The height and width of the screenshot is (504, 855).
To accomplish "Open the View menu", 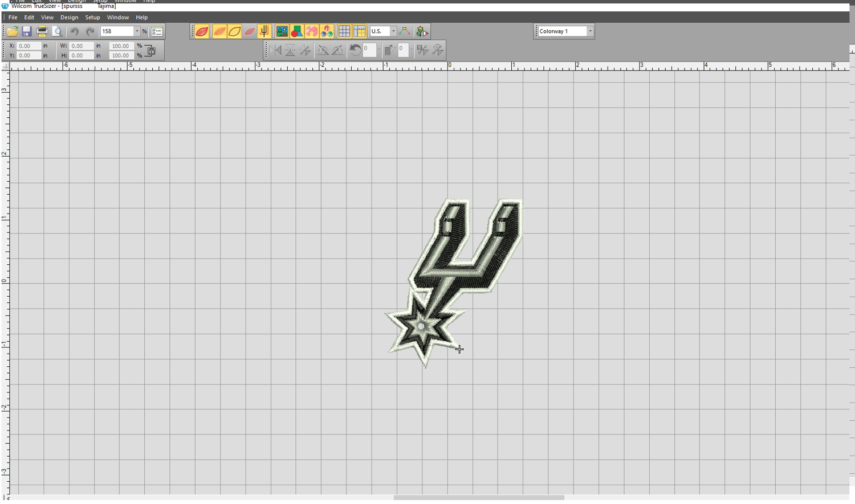I will [x=47, y=18].
